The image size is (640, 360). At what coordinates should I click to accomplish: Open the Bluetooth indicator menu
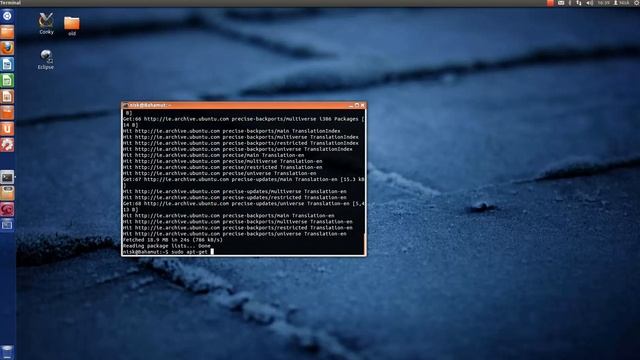tap(570, 3)
